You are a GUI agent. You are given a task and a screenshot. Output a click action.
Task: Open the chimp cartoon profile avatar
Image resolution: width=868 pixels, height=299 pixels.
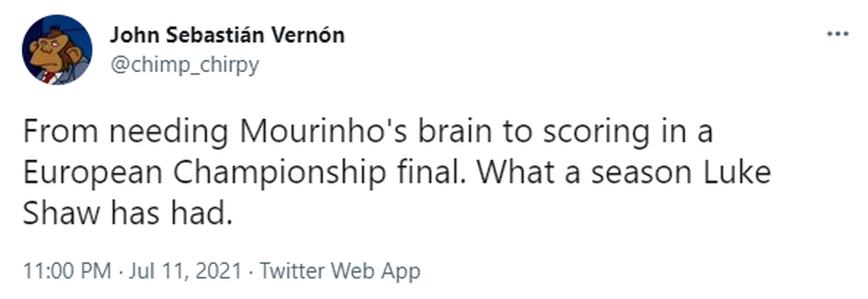point(57,50)
